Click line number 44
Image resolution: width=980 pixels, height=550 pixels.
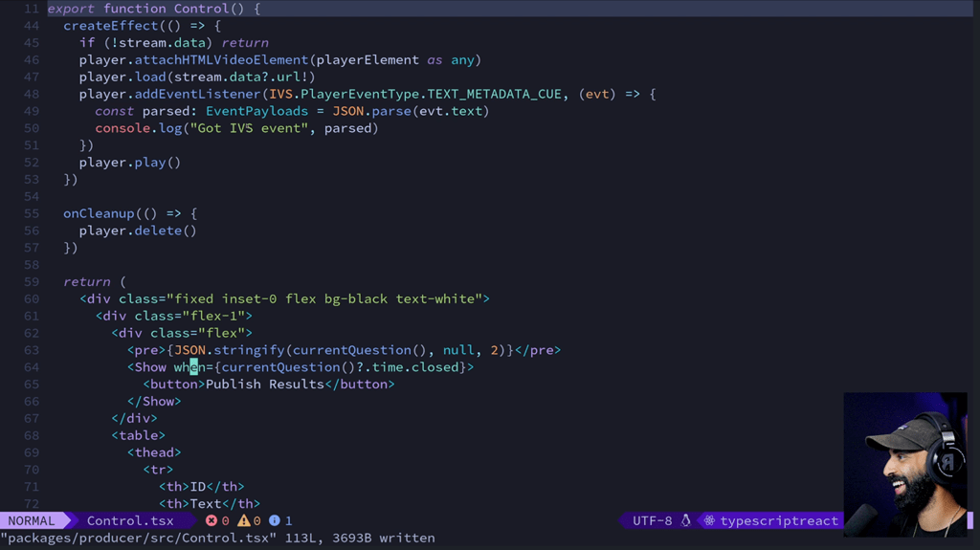[x=32, y=26]
